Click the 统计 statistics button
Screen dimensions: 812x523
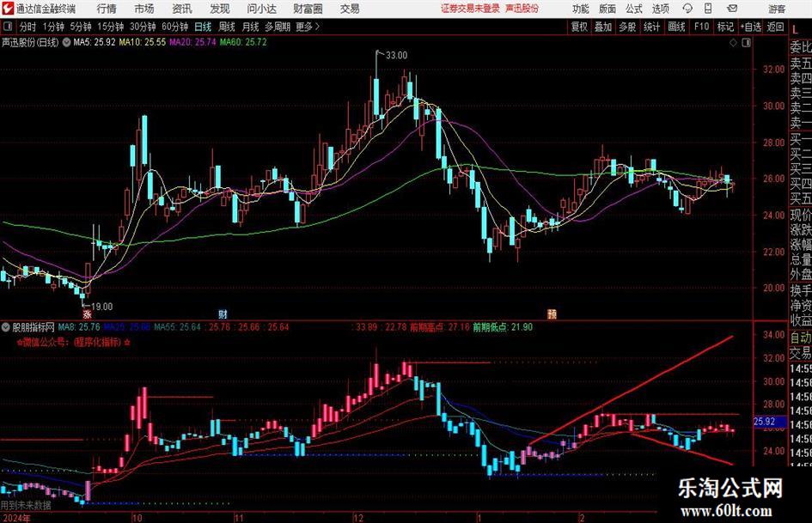(651, 27)
